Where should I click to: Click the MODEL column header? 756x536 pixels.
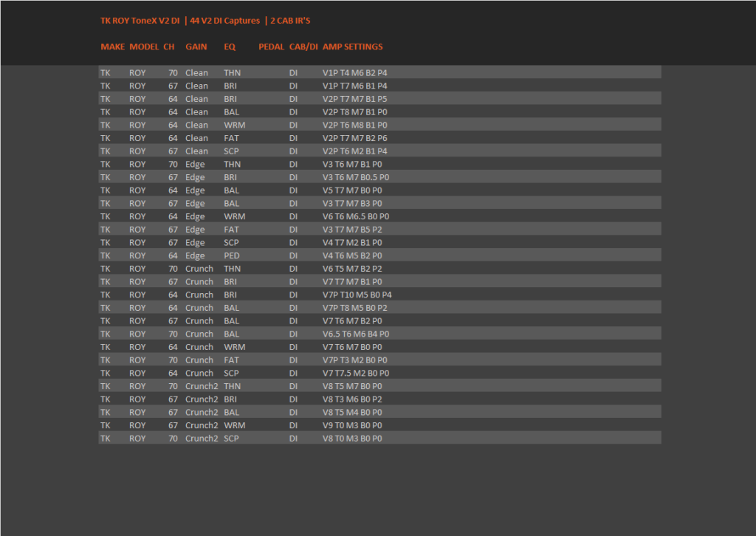[144, 47]
